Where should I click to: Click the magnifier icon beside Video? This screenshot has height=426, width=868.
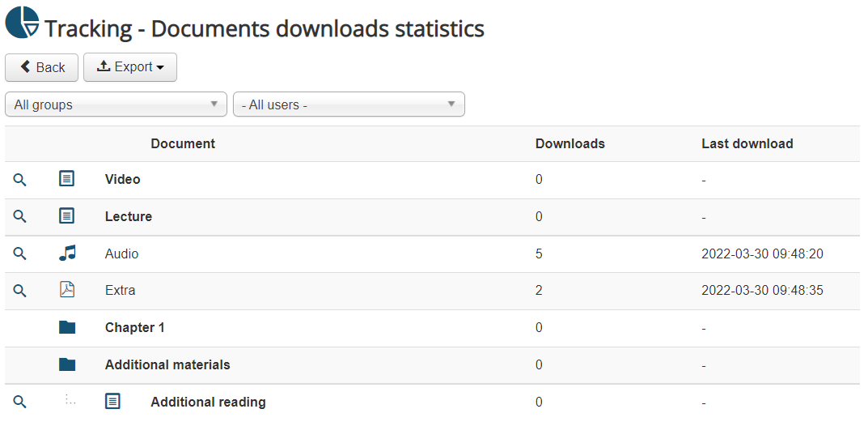pos(20,180)
